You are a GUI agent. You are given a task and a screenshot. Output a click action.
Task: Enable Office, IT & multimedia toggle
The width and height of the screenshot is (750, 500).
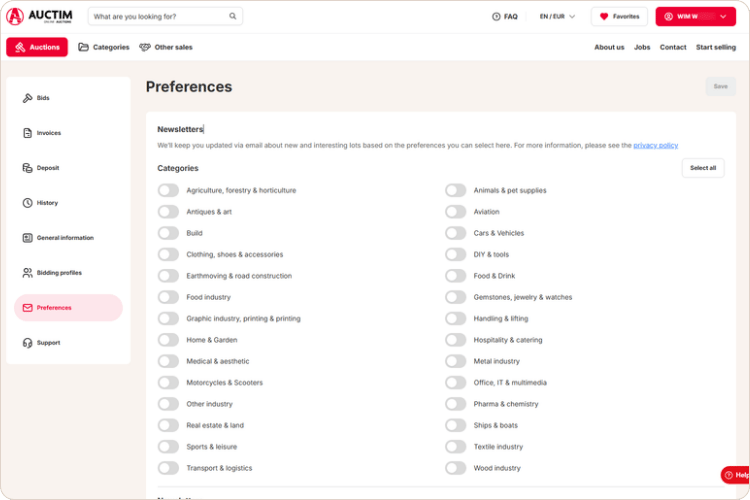pyautogui.click(x=455, y=382)
